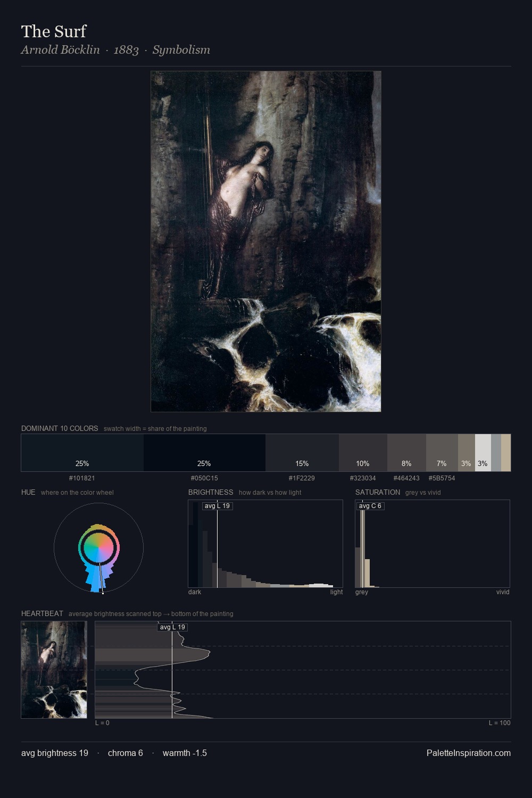The width and height of the screenshot is (532, 798).
Task: Click the 'HEARTBEAT' section heading
Action: tap(42, 613)
